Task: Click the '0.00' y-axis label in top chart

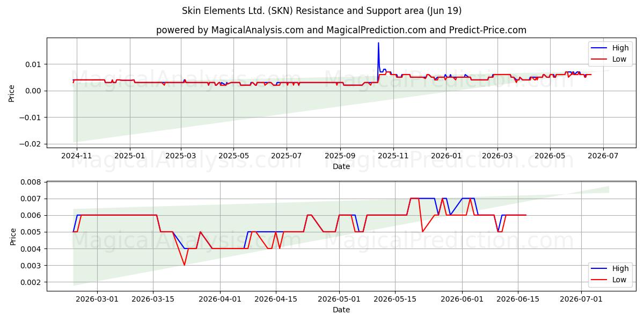Action: (x=34, y=91)
